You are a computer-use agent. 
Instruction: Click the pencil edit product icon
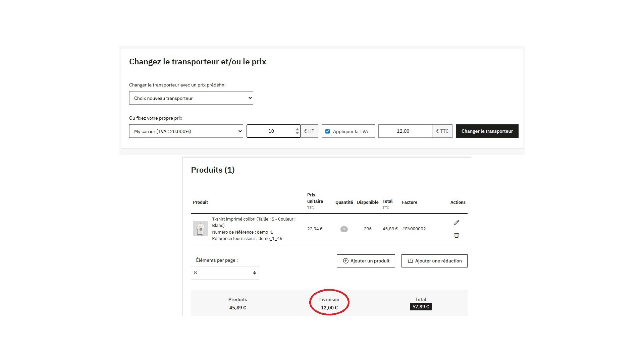(x=456, y=223)
